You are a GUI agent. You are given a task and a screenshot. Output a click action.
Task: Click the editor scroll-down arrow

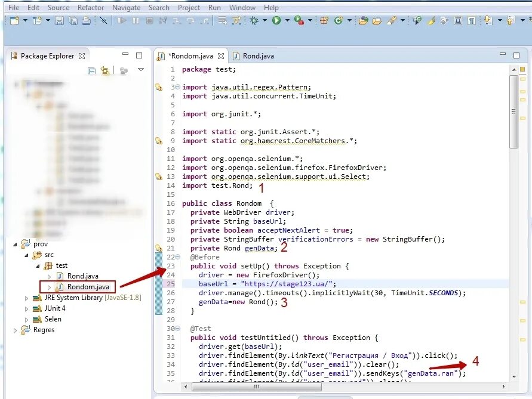click(x=514, y=376)
